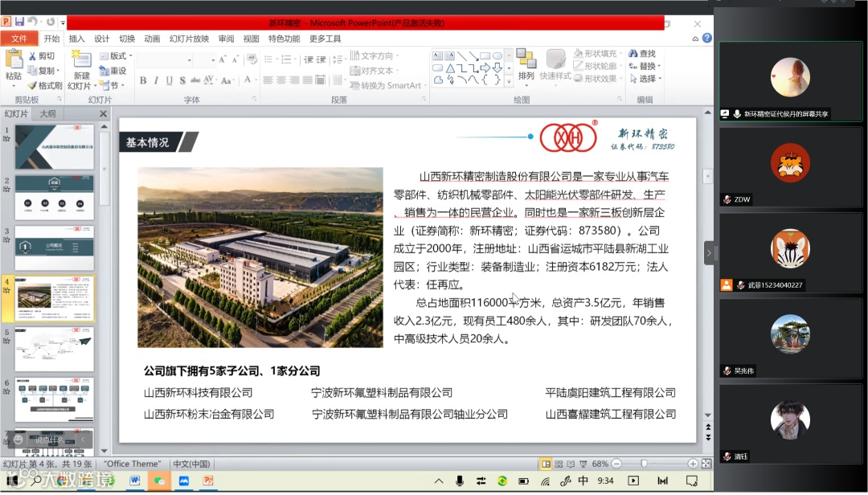The image size is (868, 495).
Task: Select slide 5 thumbnail
Action: pyautogui.click(x=55, y=349)
